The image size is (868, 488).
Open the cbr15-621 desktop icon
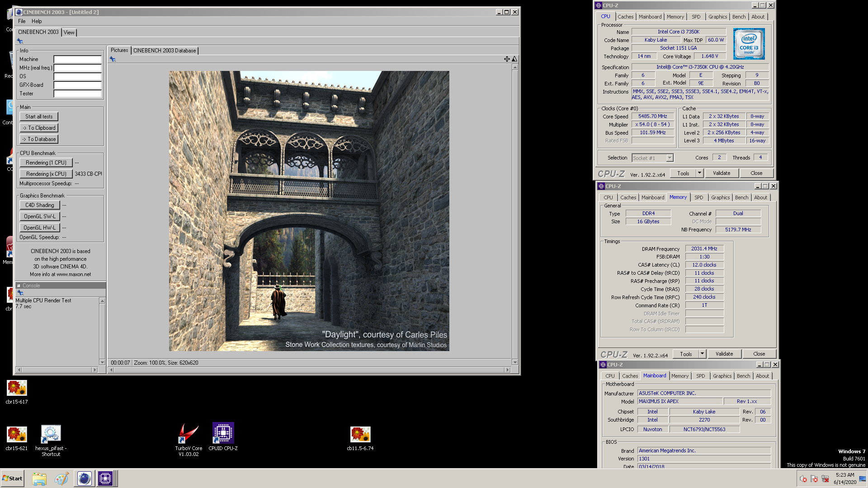[17, 438]
